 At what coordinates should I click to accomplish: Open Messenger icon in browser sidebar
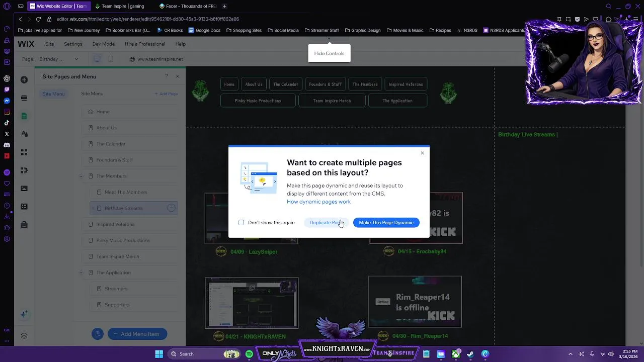coord(7,101)
